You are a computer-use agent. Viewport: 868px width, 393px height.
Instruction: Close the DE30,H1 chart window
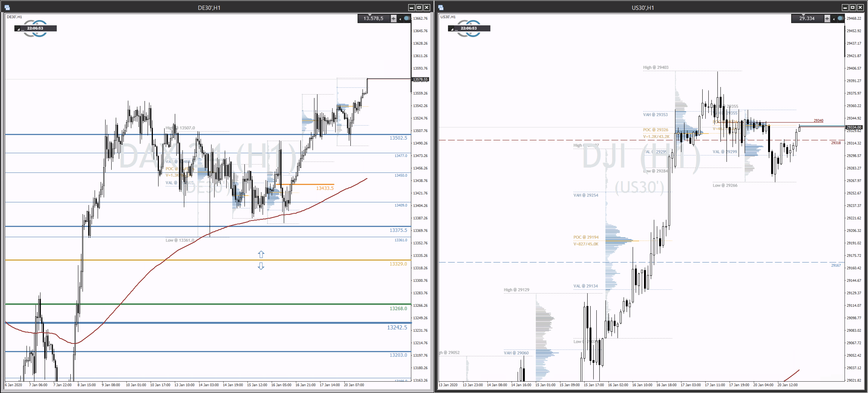(427, 7)
